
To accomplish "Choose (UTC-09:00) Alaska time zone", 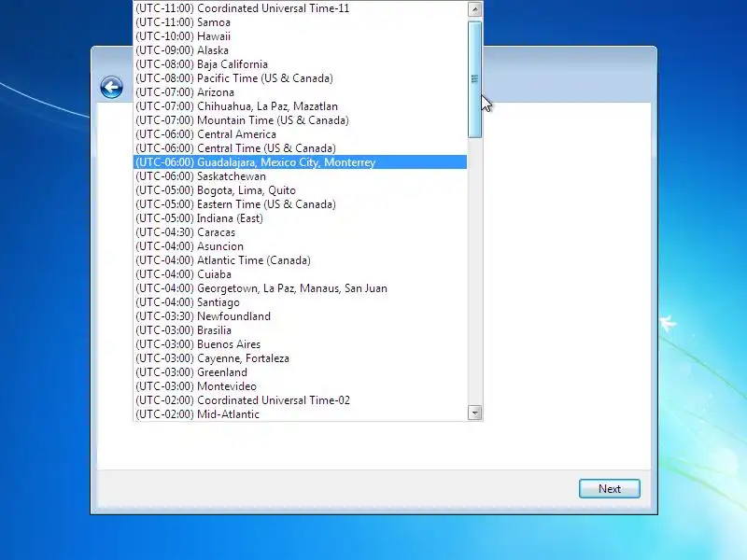I will (300, 50).
